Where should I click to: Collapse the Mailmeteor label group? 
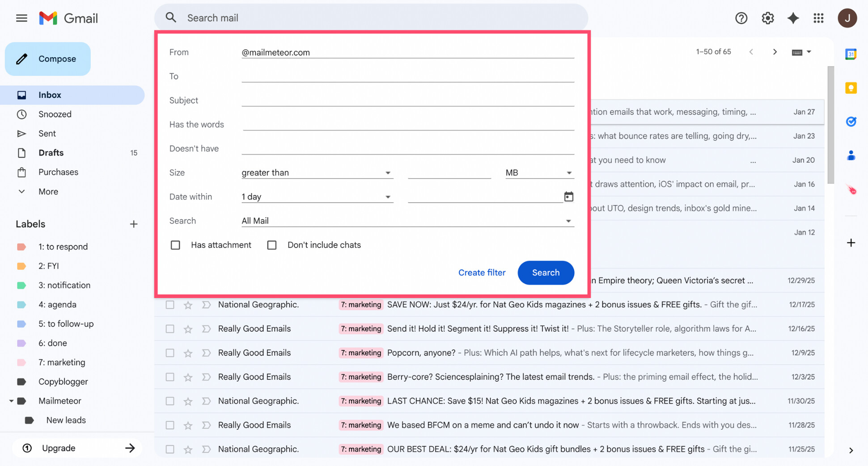click(x=11, y=401)
